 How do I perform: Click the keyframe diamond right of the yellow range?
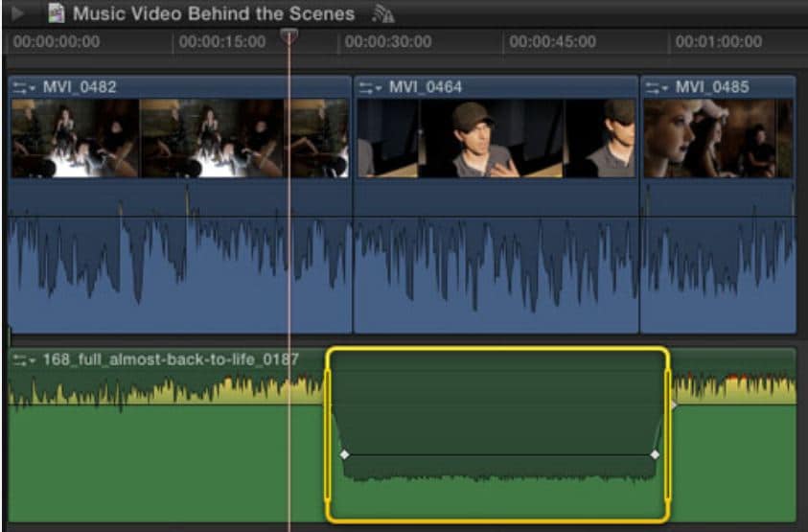[674, 405]
